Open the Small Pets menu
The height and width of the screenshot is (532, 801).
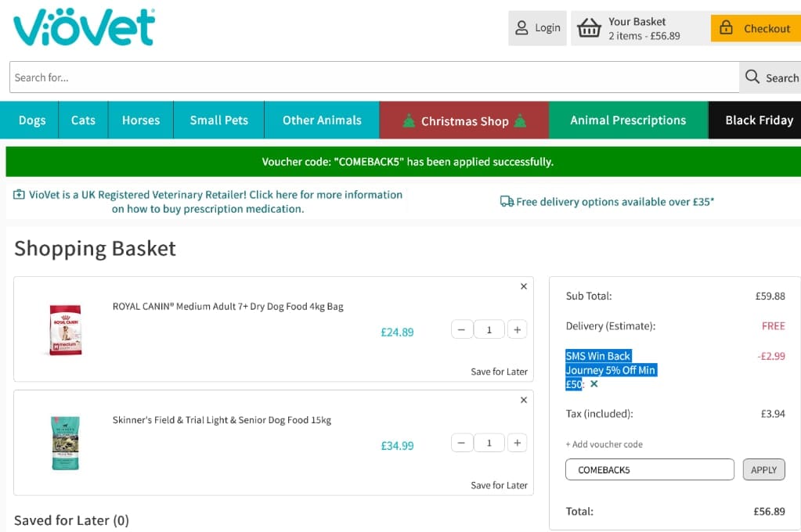(x=219, y=120)
